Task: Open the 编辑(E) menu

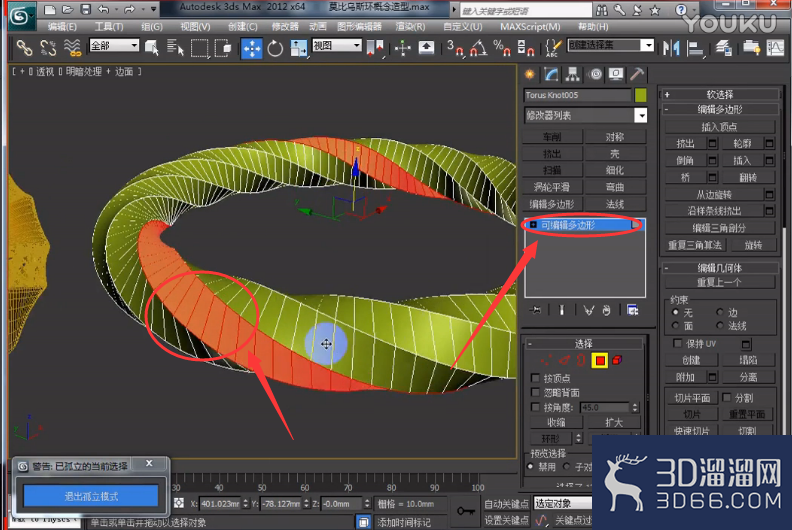Action: pyautogui.click(x=62, y=27)
